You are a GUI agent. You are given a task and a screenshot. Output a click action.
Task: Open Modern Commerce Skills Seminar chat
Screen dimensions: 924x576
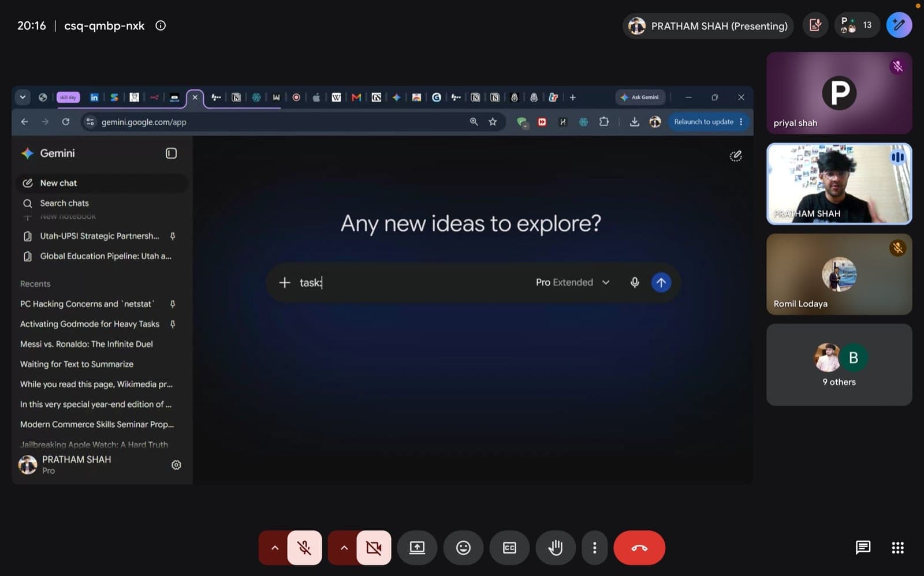tap(97, 424)
